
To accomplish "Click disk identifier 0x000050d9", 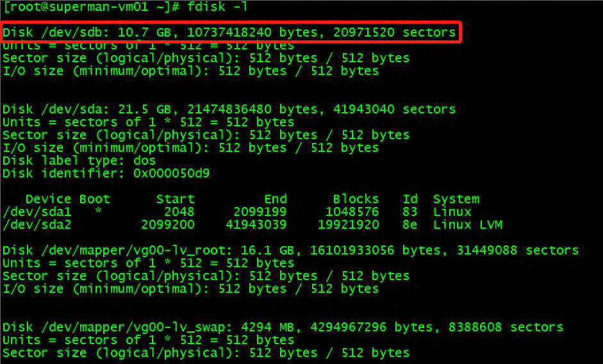I will tap(172, 173).
